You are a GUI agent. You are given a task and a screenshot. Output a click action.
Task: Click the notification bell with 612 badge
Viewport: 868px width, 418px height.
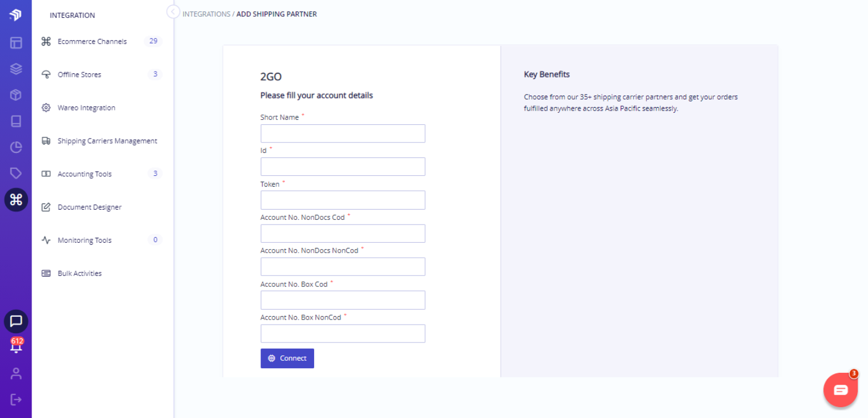pyautogui.click(x=16, y=345)
